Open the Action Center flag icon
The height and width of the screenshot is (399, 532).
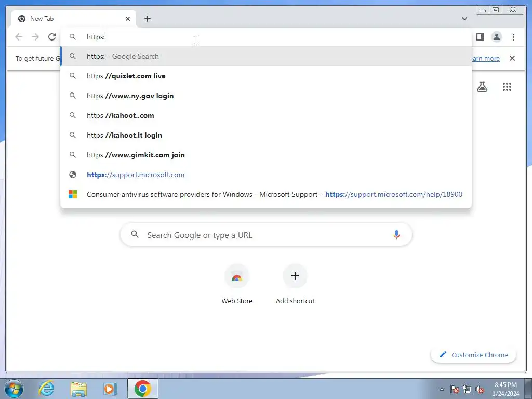click(455, 389)
